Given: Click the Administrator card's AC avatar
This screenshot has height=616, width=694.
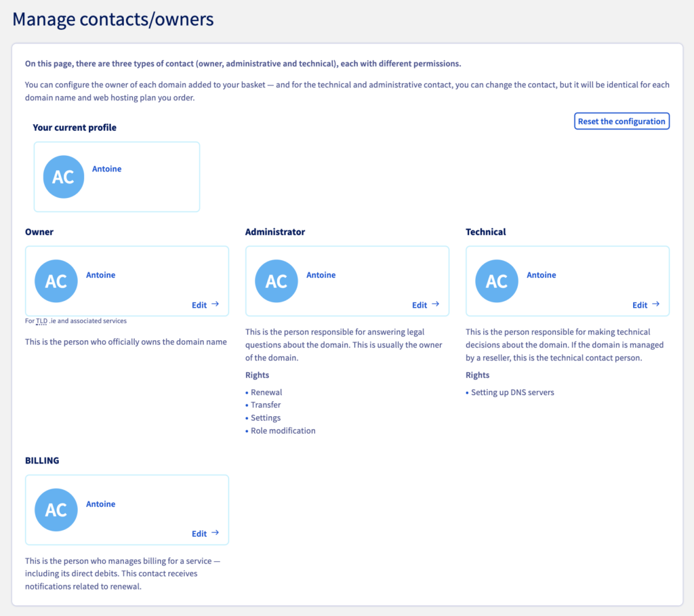Looking at the screenshot, I should 277,281.
